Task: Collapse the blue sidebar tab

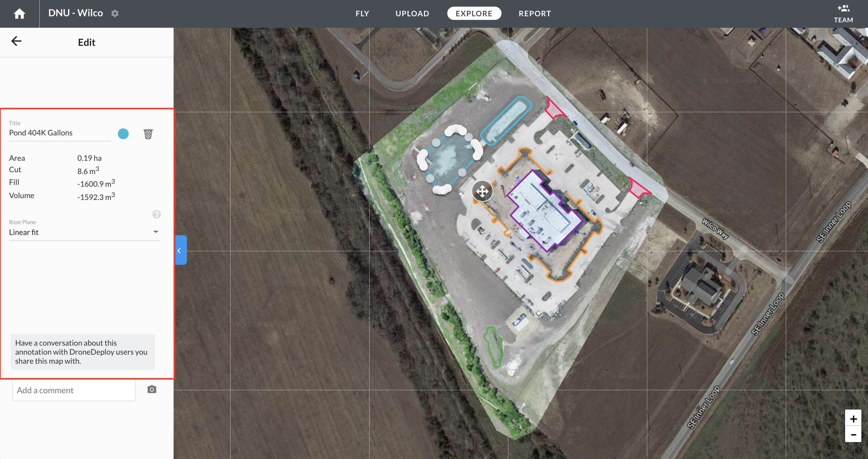Action: pos(181,250)
